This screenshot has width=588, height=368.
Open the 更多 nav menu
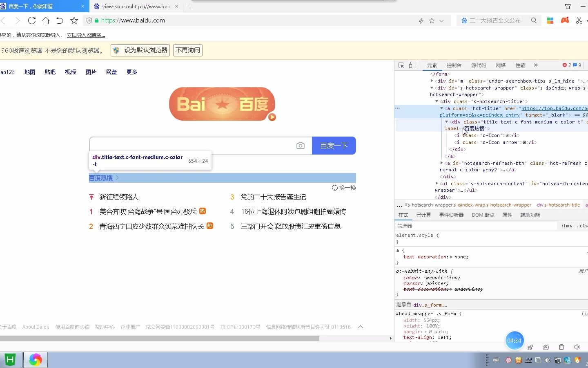132,72
